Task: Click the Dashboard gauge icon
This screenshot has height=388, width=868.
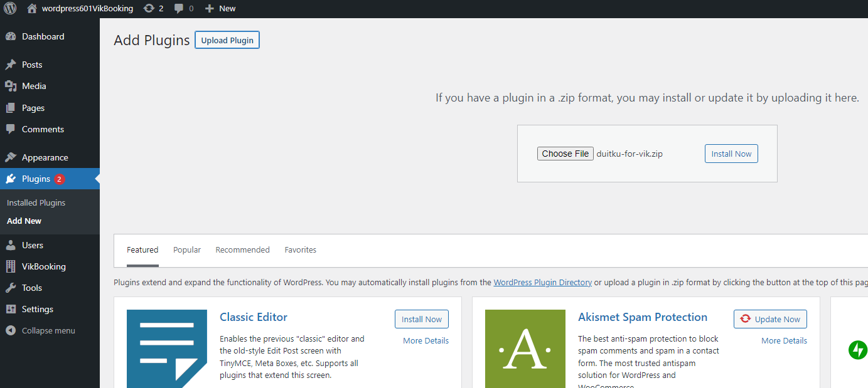Action: 11,36
